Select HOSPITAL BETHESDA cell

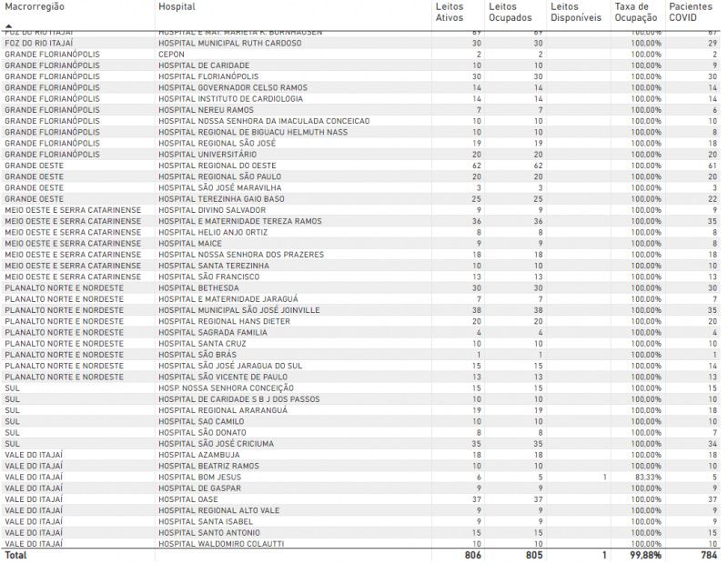click(198, 288)
